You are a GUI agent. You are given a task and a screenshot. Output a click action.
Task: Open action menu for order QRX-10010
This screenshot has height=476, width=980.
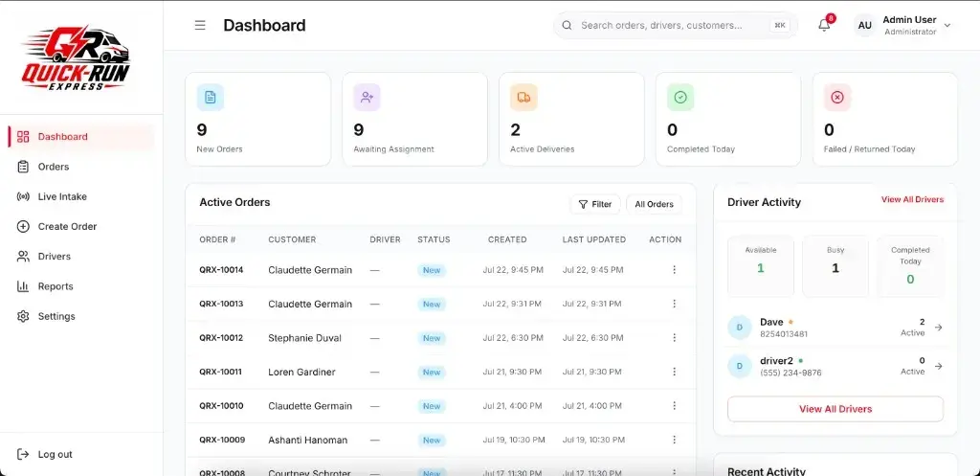click(x=674, y=405)
